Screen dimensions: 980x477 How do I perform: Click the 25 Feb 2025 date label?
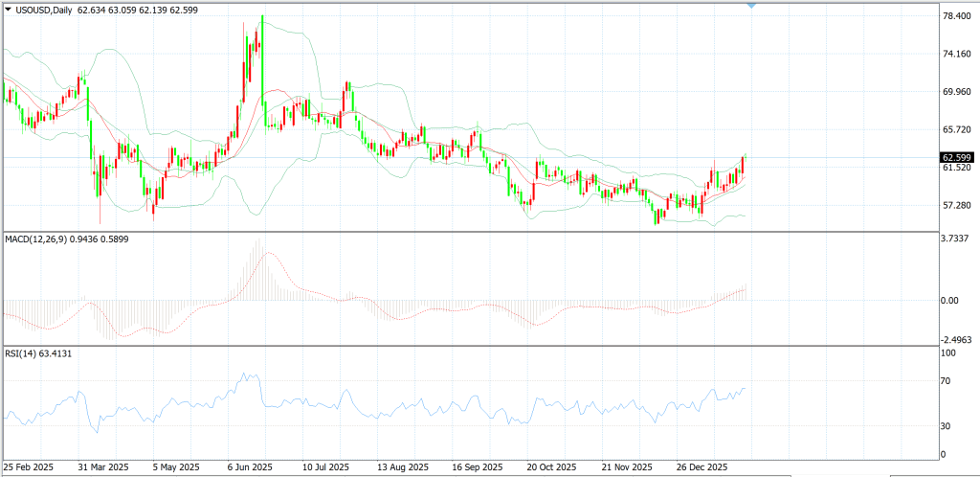(x=28, y=467)
